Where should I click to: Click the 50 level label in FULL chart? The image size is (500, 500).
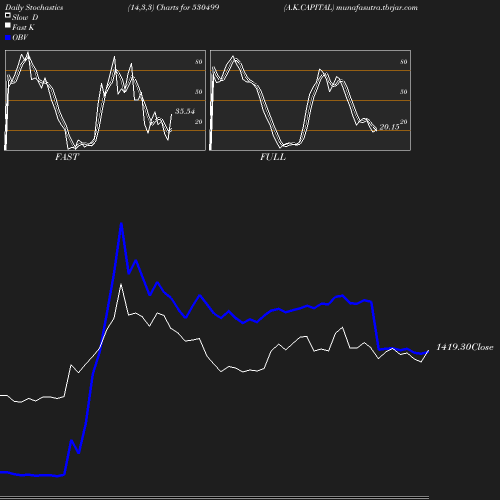[x=404, y=92]
